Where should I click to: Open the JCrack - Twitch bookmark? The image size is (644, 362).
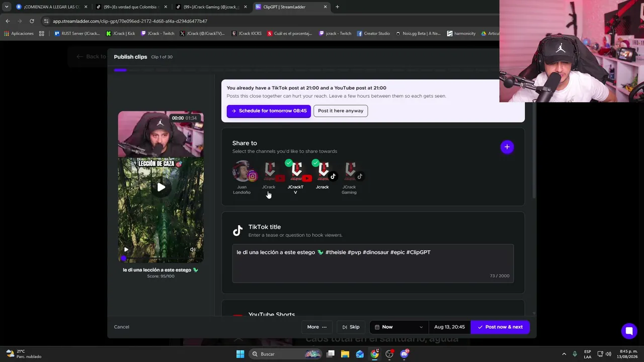[157, 34]
